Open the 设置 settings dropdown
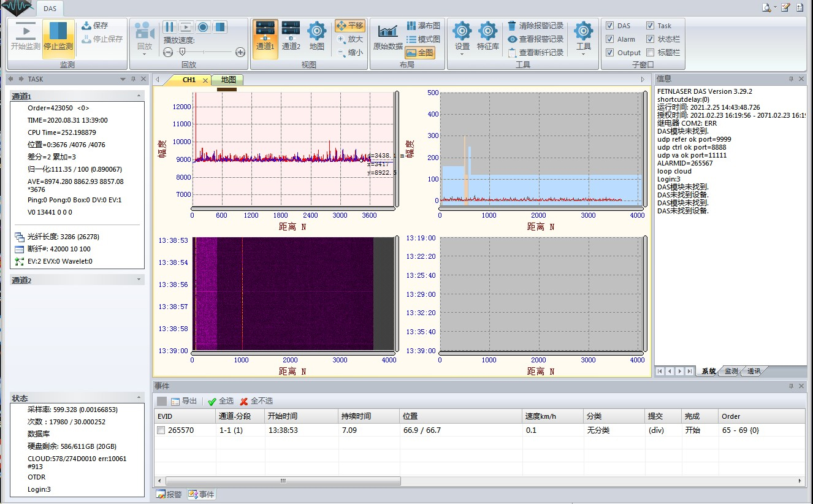813x504 pixels. (x=462, y=53)
